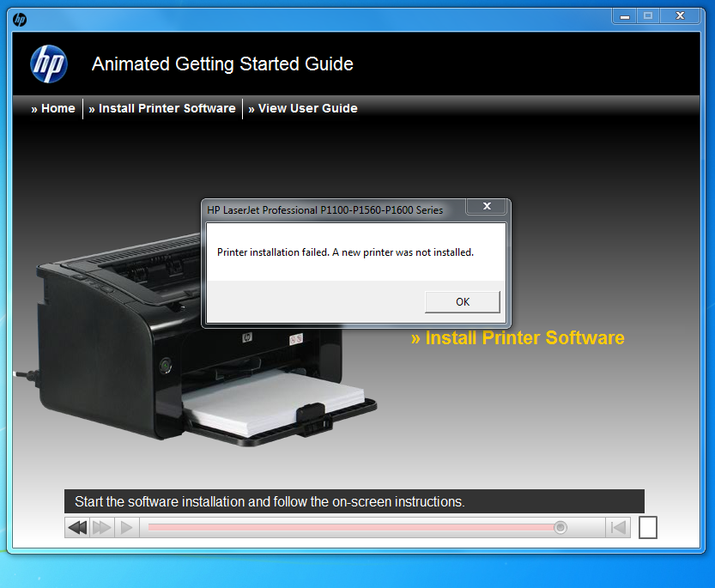This screenshot has height=588, width=715.
Task: Close the Animated Getting Started Guide window
Action: click(680, 16)
